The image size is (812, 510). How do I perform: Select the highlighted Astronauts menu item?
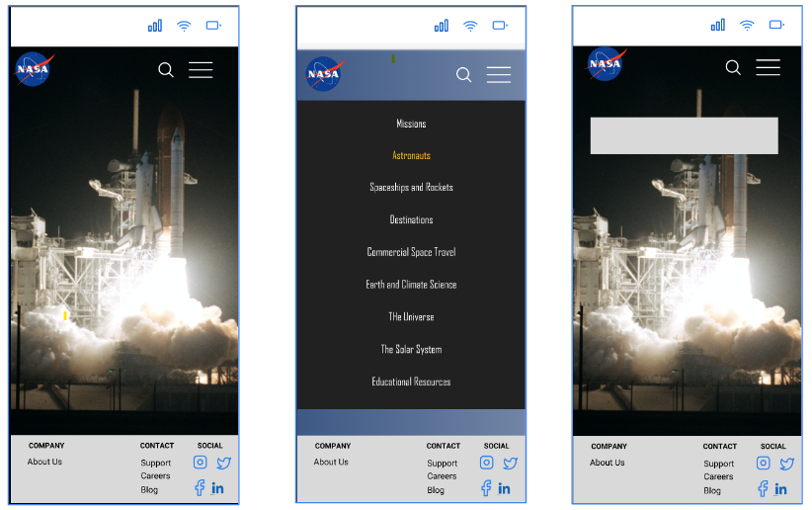point(411,155)
